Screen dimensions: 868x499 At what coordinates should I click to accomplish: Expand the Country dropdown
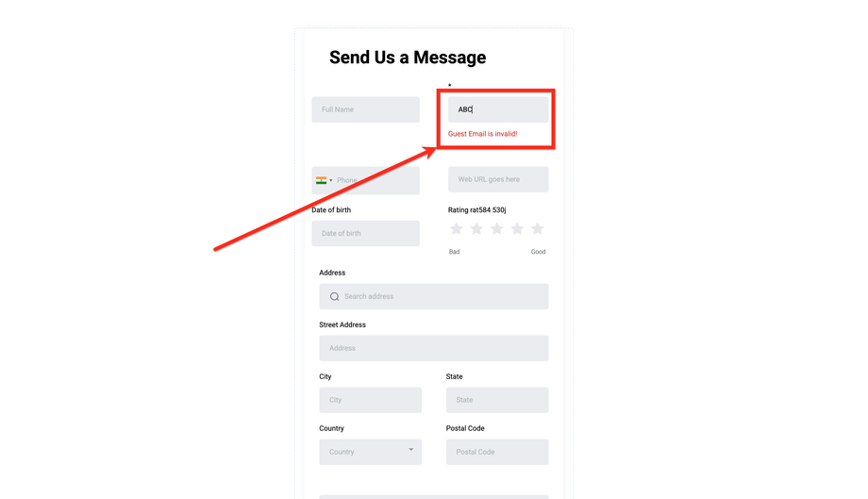(371, 452)
